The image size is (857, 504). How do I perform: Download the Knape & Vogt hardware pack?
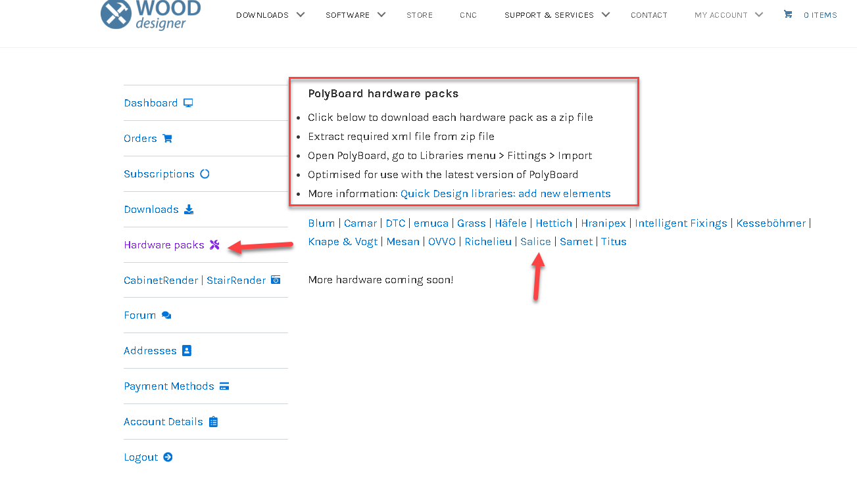[343, 242]
